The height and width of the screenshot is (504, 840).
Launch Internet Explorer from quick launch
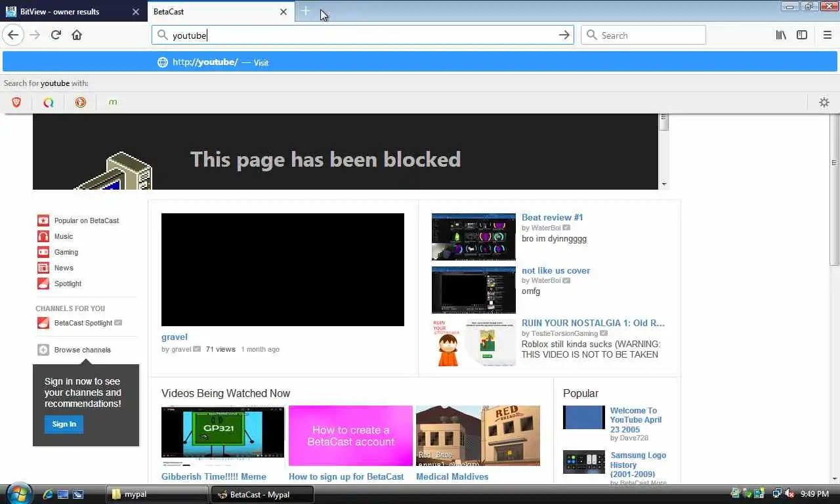click(47, 494)
